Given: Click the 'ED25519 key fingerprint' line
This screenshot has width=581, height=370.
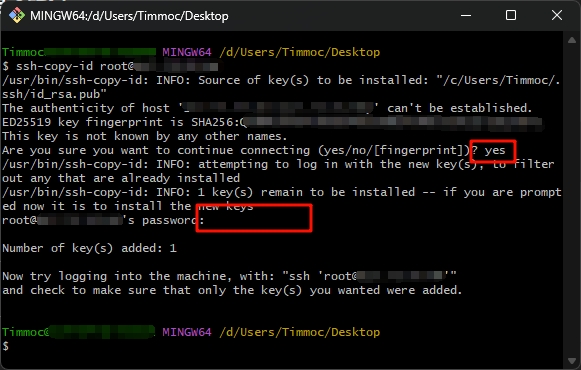Looking at the screenshot, I should tap(272, 122).
